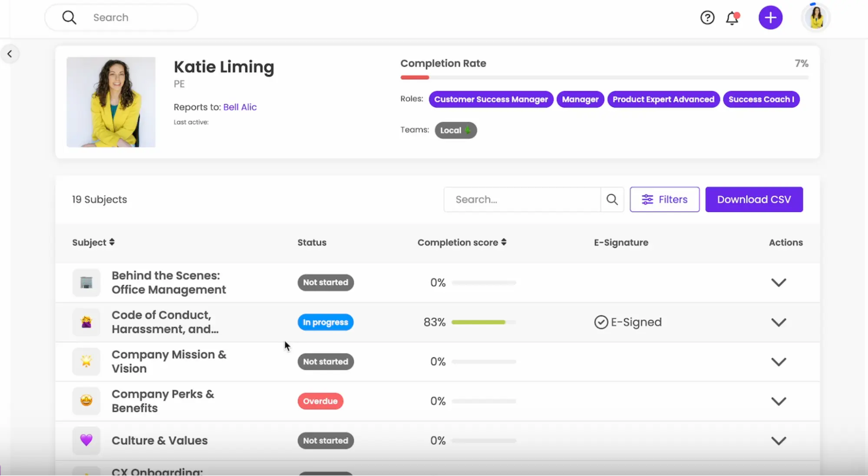The height and width of the screenshot is (476, 868).
Task: Click the Manager role badge
Action: [x=580, y=99]
